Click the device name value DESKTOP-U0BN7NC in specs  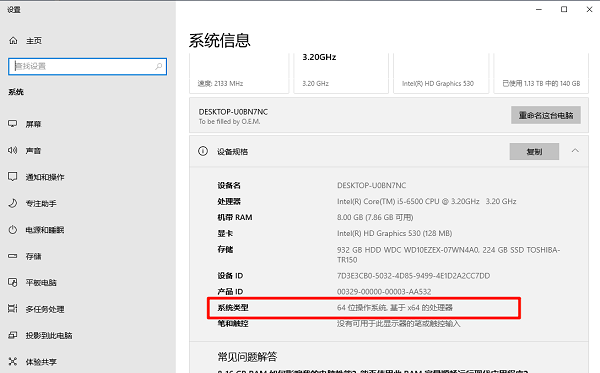click(x=371, y=185)
